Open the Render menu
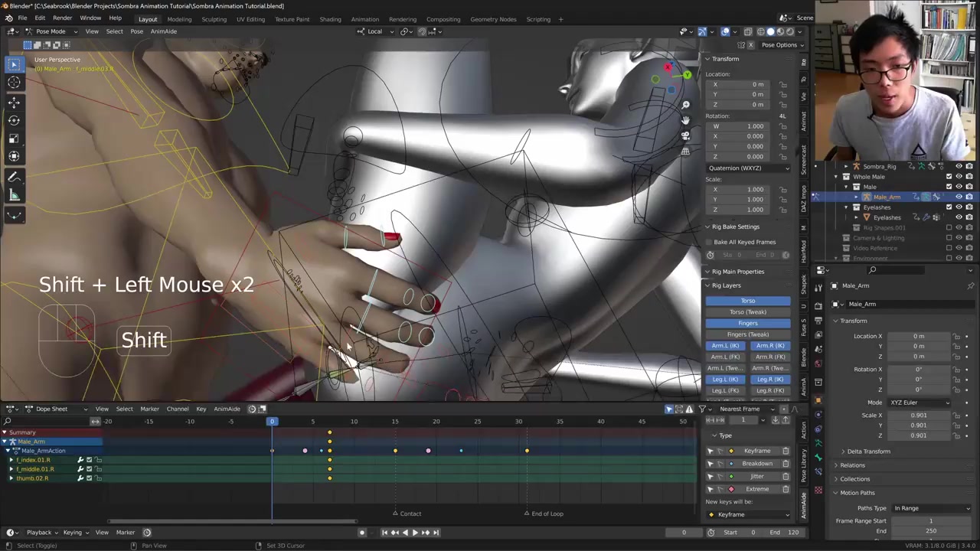Viewport: 980px width, 551px height. [62, 18]
